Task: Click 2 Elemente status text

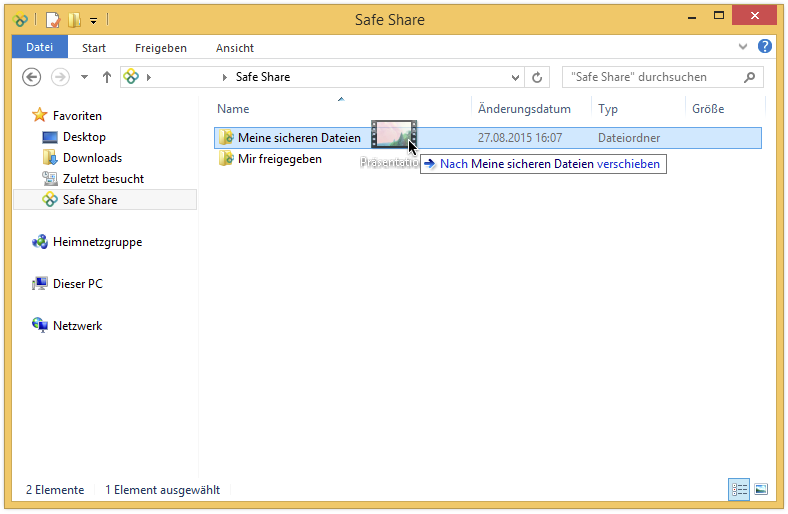Action: pyautogui.click(x=55, y=490)
